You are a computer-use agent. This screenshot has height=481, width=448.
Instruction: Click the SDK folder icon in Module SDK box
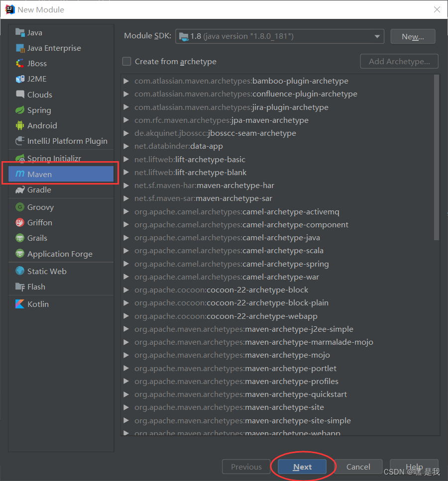(x=184, y=36)
